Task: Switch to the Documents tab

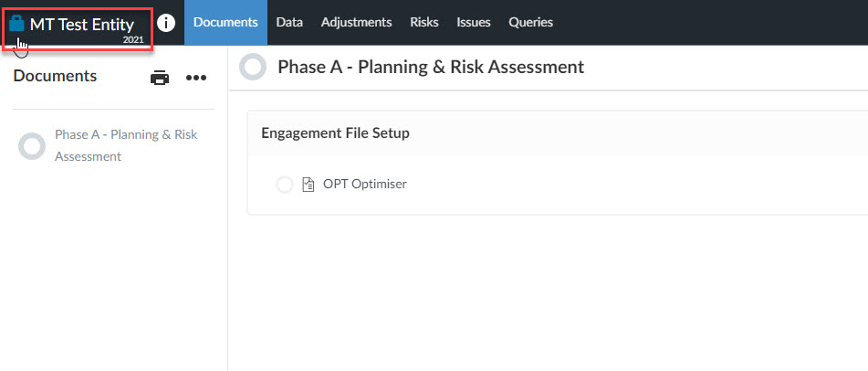Action: [x=225, y=23]
